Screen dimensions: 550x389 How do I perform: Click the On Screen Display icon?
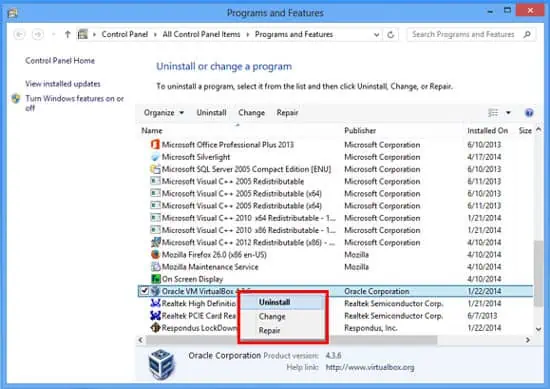click(155, 279)
